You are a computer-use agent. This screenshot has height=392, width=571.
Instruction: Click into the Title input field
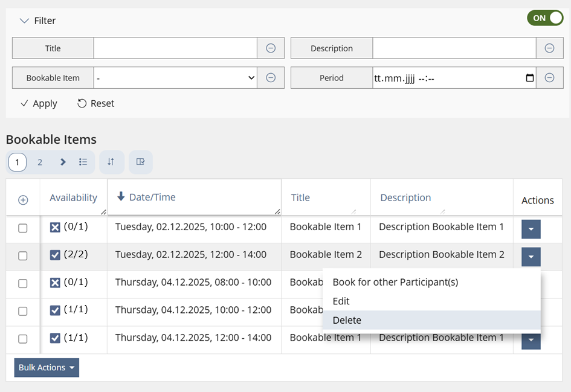pyautogui.click(x=175, y=48)
